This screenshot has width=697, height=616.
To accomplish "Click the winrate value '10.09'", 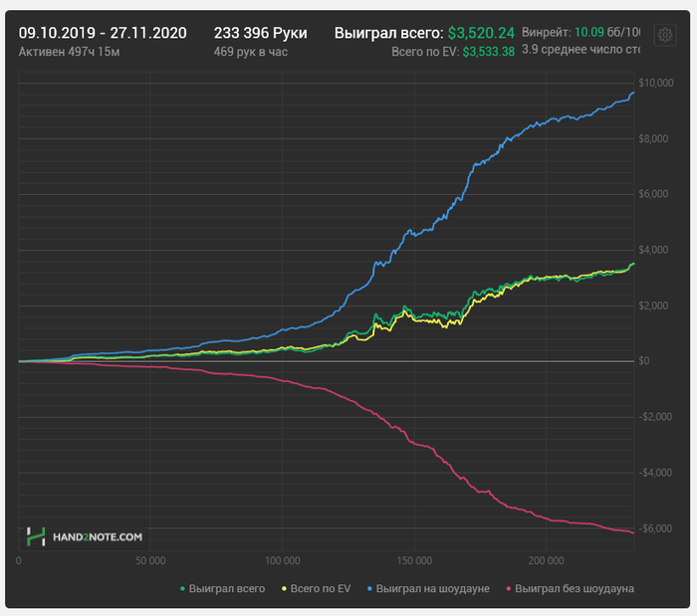I will 589,32.
